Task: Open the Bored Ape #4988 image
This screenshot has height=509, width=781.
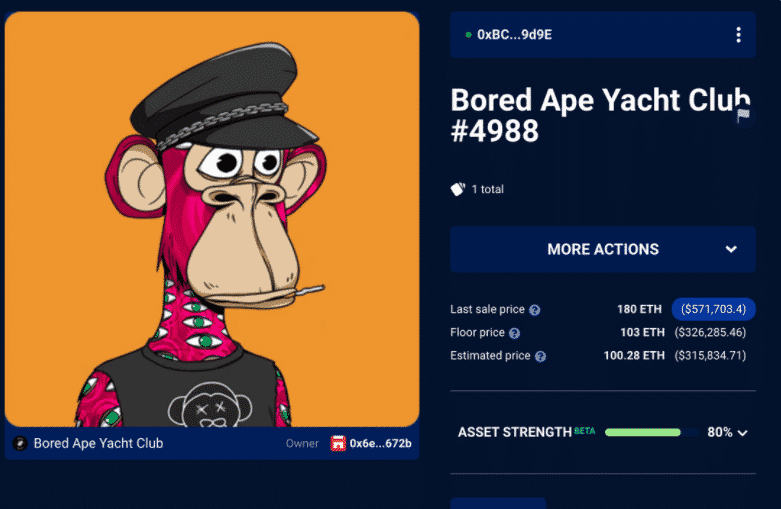Action: (x=212, y=219)
